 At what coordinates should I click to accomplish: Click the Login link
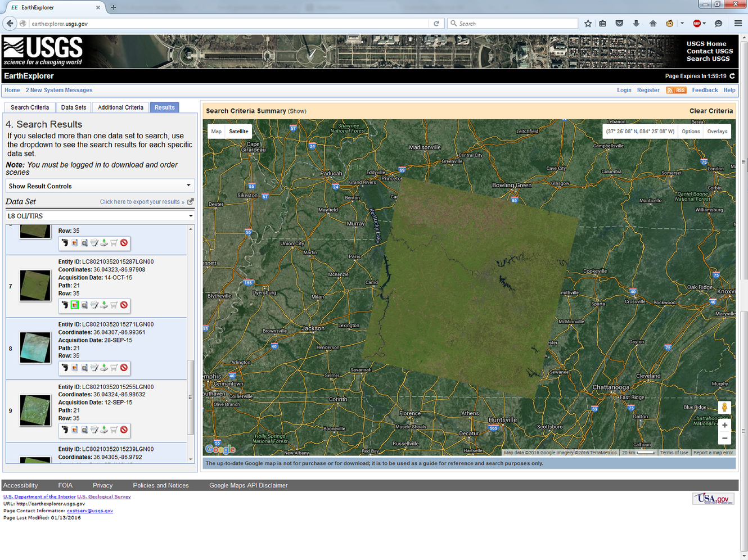[x=624, y=90]
